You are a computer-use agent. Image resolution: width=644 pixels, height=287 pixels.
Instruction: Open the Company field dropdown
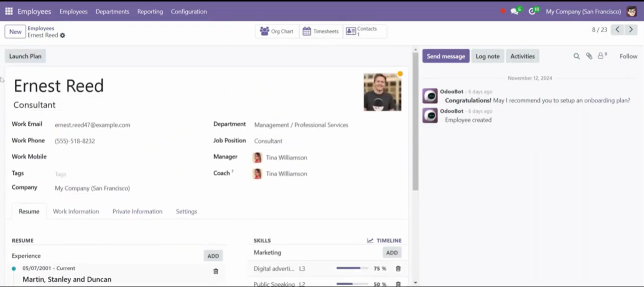click(x=127, y=188)
